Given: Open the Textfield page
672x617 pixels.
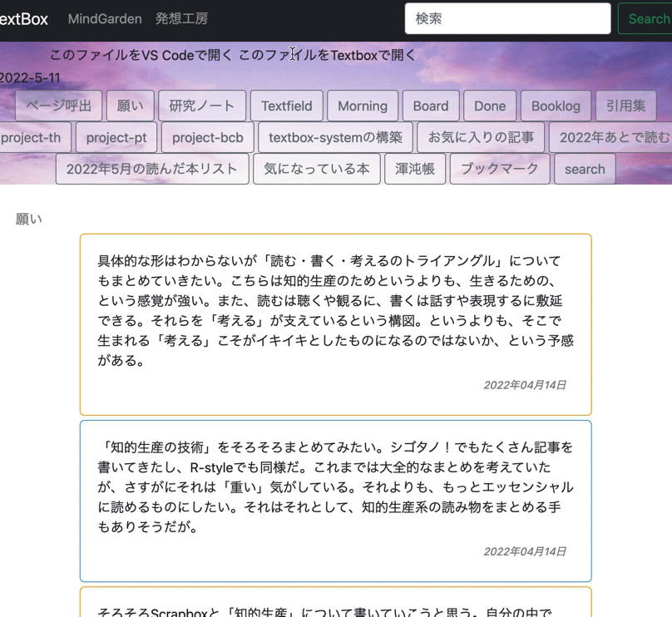Looking at the screenshot, I should [286, 106].
